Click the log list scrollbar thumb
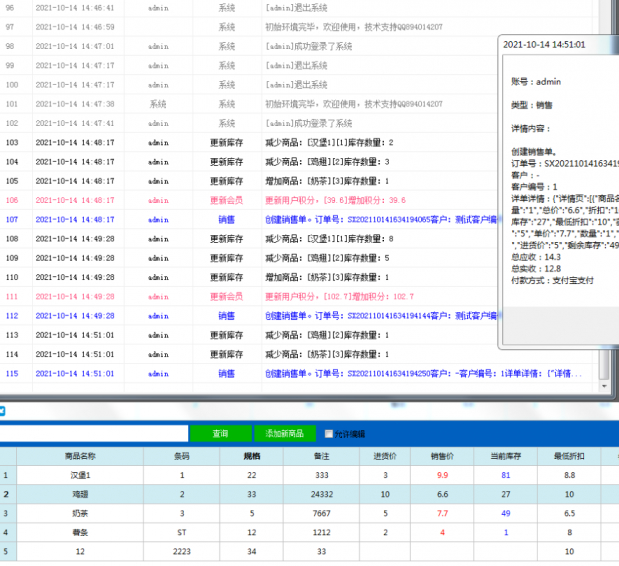619x566 pixels. [x=604, y=364]
